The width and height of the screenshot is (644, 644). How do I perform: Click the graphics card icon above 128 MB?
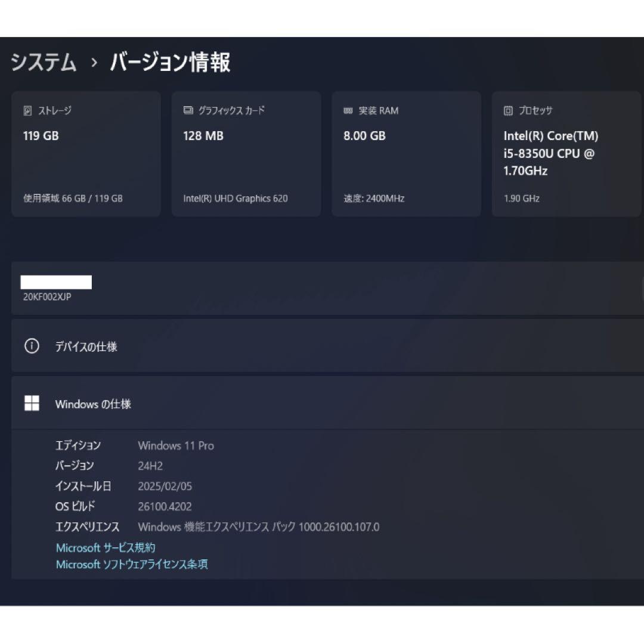(x=187, y=110)
